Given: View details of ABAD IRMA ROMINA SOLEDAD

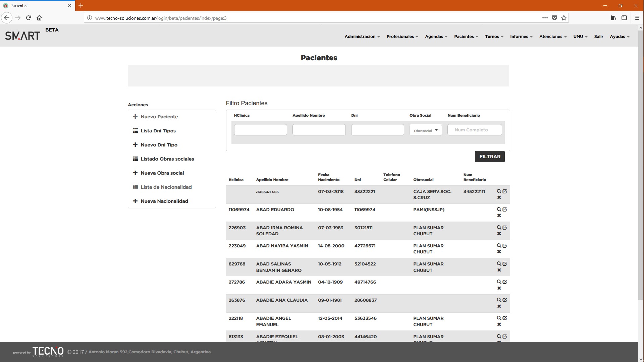Looking at the screenshot, I should (499, 228).
